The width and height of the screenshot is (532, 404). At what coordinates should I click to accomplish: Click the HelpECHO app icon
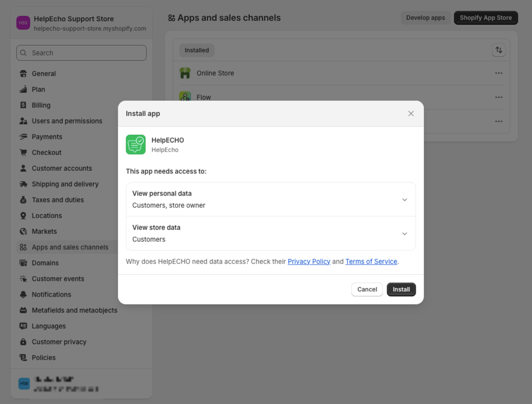tap(136, 145)
